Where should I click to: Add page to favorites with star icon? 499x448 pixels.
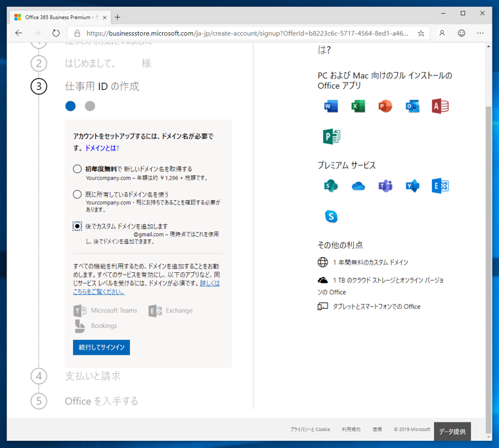421,33
